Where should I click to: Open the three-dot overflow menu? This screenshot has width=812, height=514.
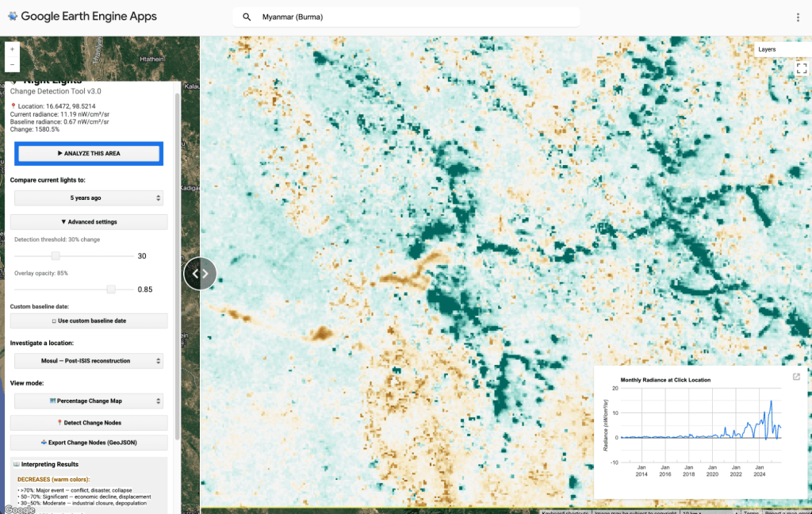[x=798, y=17]
